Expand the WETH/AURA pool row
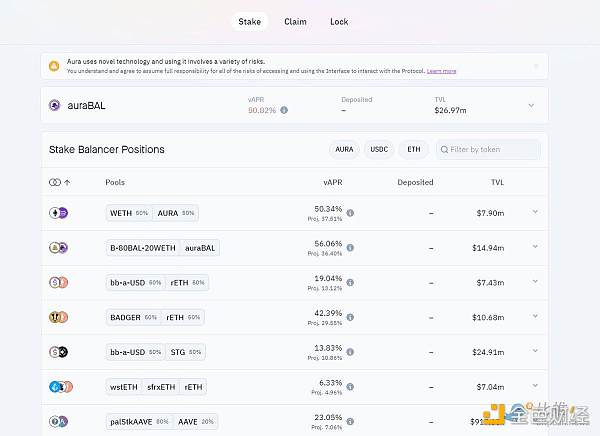 pyautogui.click(x=535, y=212)
